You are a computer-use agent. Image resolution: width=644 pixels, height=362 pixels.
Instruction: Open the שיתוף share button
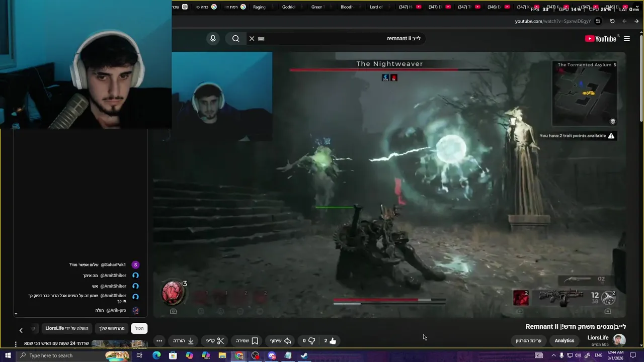281,340
